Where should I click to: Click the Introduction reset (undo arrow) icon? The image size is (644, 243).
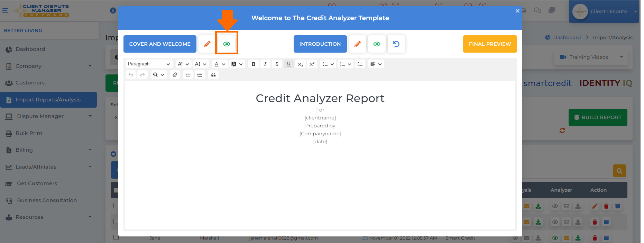coord(396,44)
